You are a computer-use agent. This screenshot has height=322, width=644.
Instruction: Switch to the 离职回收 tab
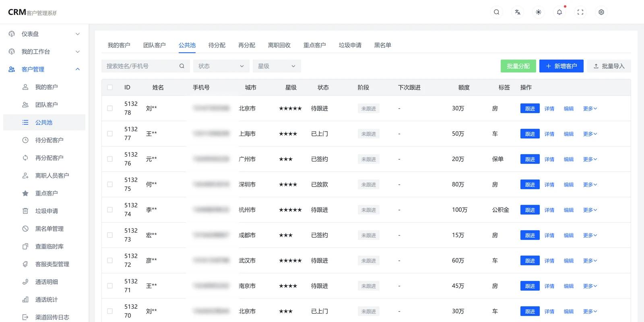tap(279, 45)
